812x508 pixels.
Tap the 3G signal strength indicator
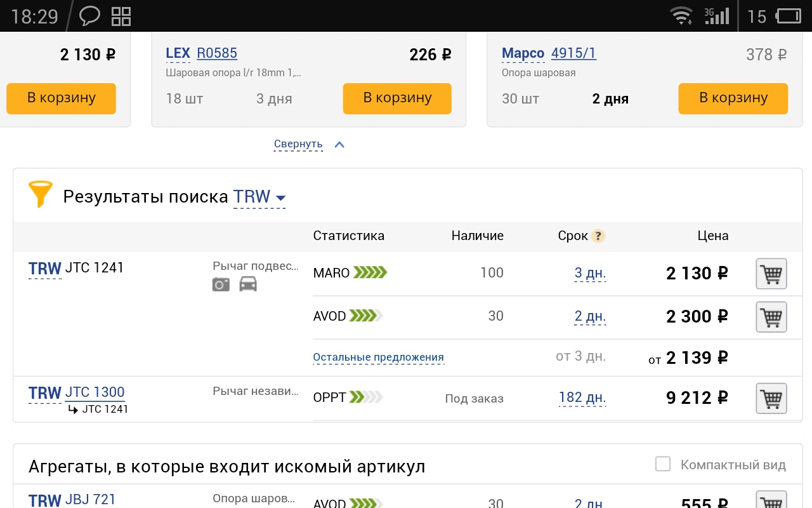[717, 16]
